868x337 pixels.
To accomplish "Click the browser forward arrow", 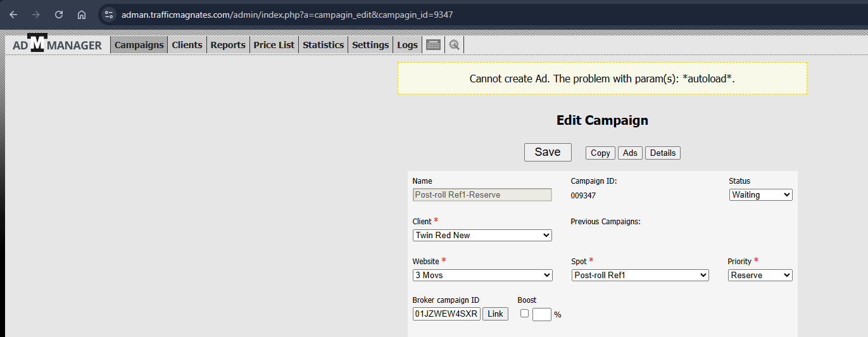I will pos(35,14).
